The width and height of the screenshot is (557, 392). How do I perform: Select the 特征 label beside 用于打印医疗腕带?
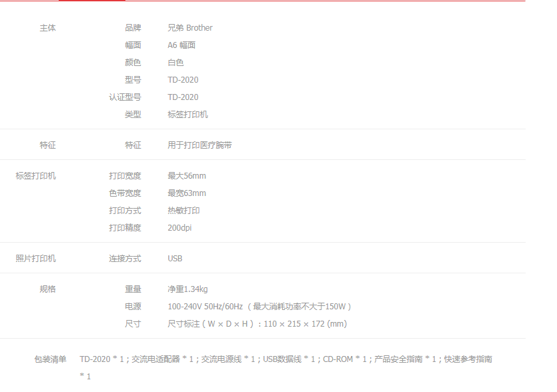[x=133, y=145]
